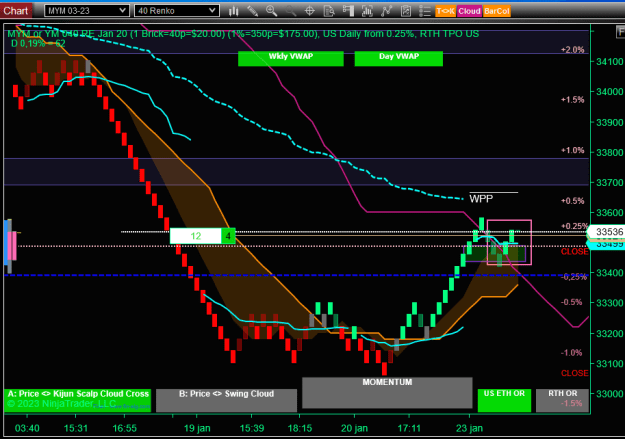Viewport: 625px width, 439px height.
Task: Select the drawing tools pencil icon
Action: (253, 11)
